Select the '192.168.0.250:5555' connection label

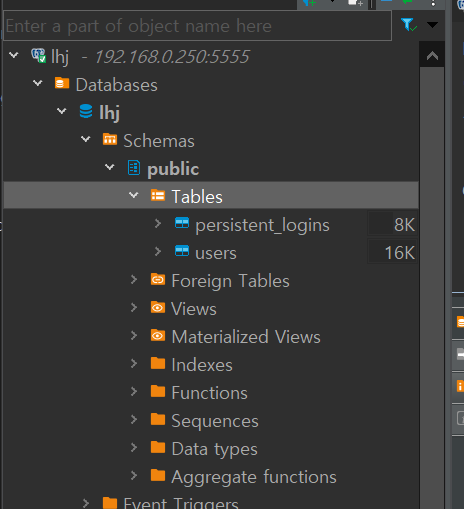click(x=172, y=57)
